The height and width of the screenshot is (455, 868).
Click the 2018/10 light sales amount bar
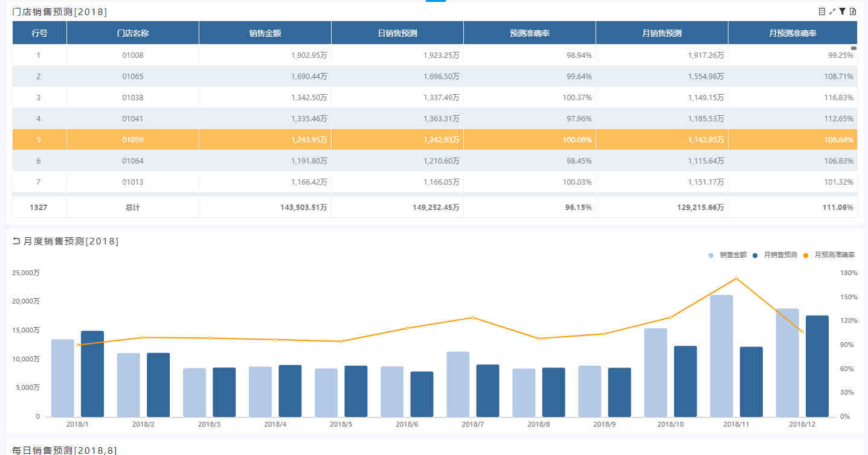point(655,372)
